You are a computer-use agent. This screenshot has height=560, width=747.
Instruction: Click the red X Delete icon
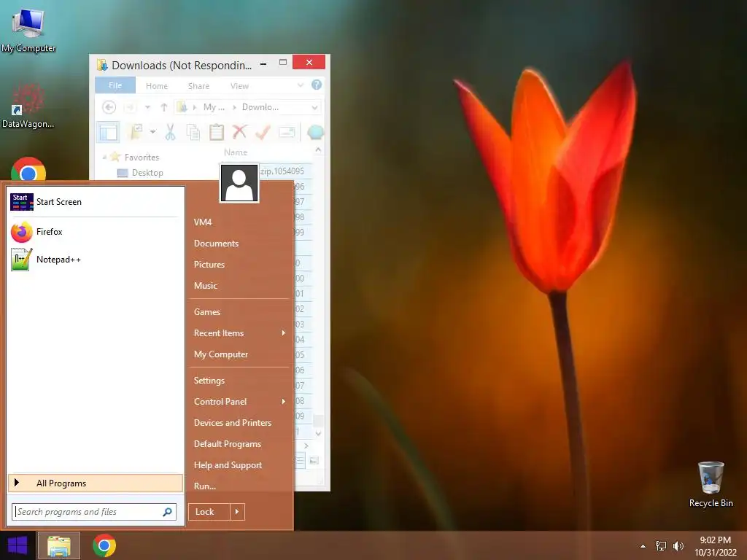[239, 131]
